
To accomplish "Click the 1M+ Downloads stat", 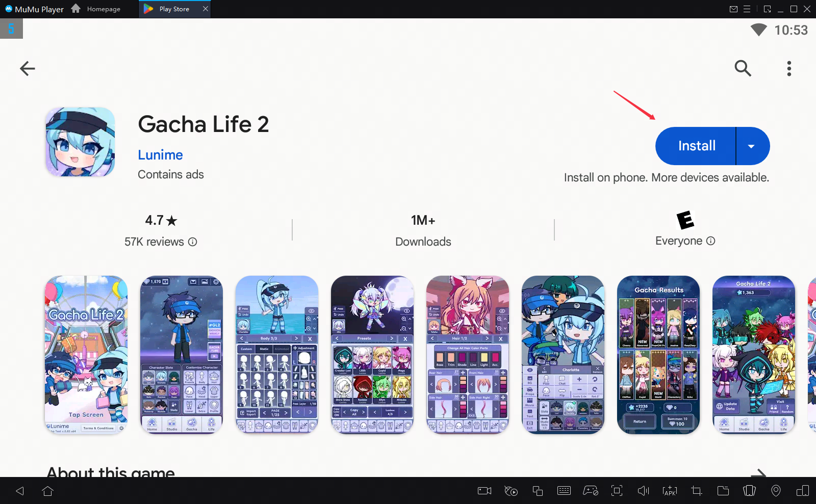I will [x=423, y=230].
